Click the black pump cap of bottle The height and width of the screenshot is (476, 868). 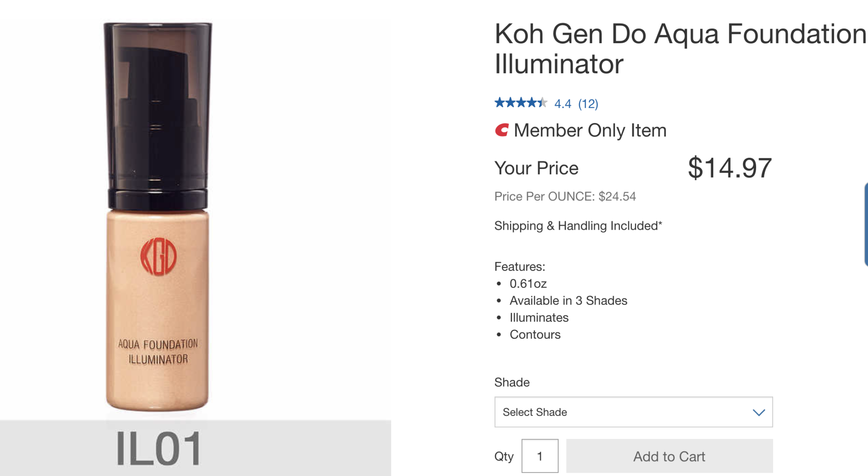pos(158,114)
